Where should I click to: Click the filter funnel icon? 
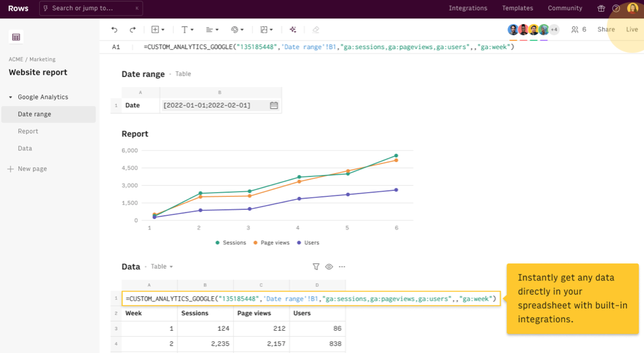coord(316,267)
